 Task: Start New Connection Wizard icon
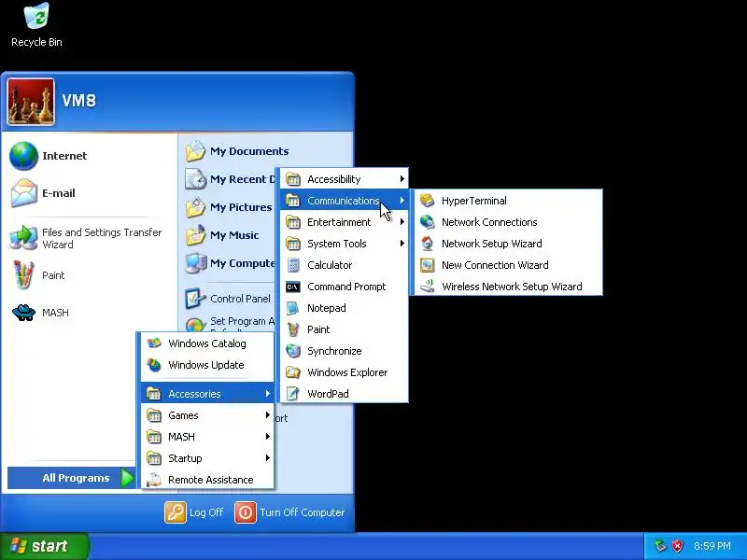(x=428, y=265)
